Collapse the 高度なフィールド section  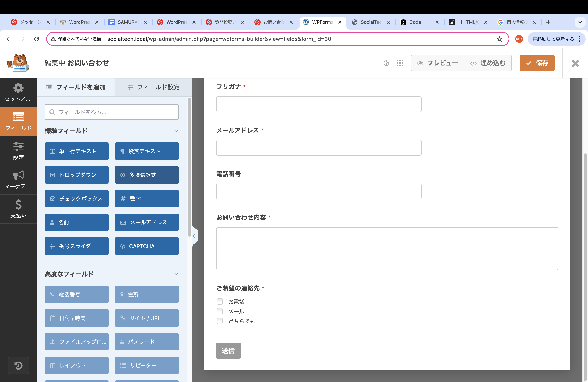(x=176, y=274)
